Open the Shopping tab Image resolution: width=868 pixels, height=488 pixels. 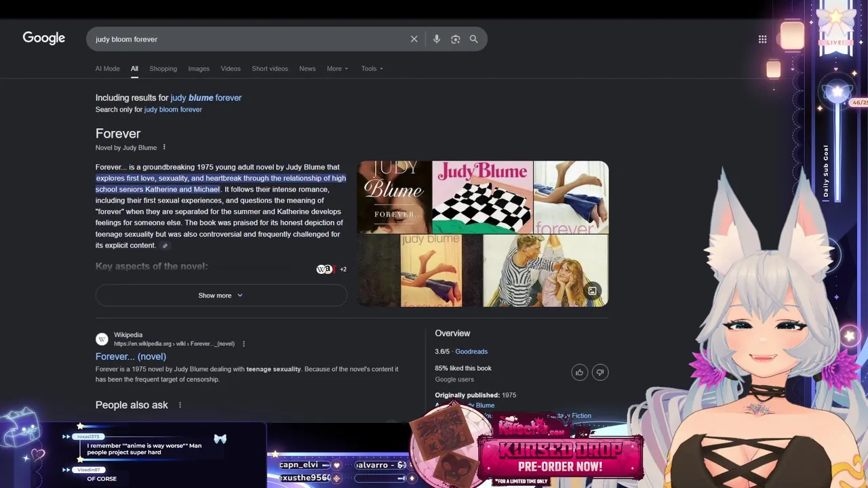[163, 68]
